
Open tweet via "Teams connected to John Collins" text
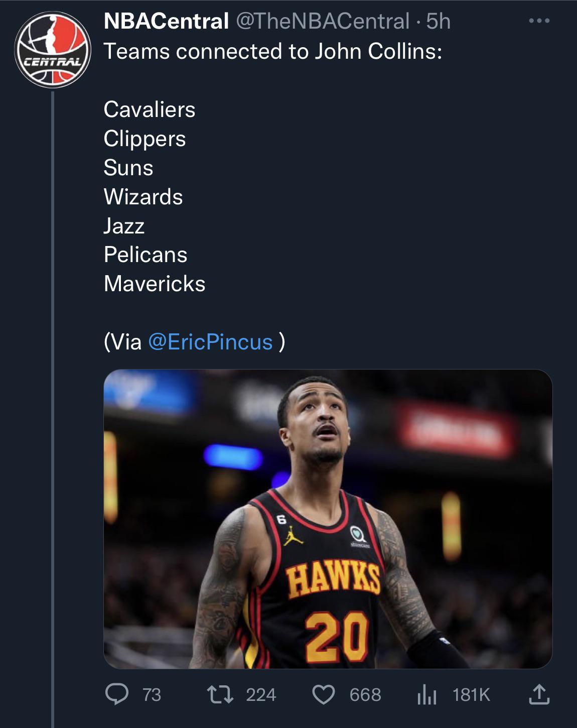click(x=272, y=51)
